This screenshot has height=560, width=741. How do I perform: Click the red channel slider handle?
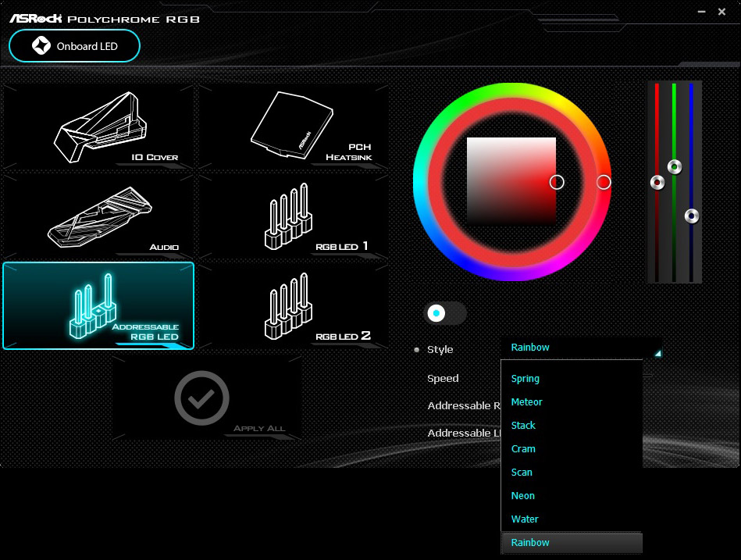click(x=657, y=183)
